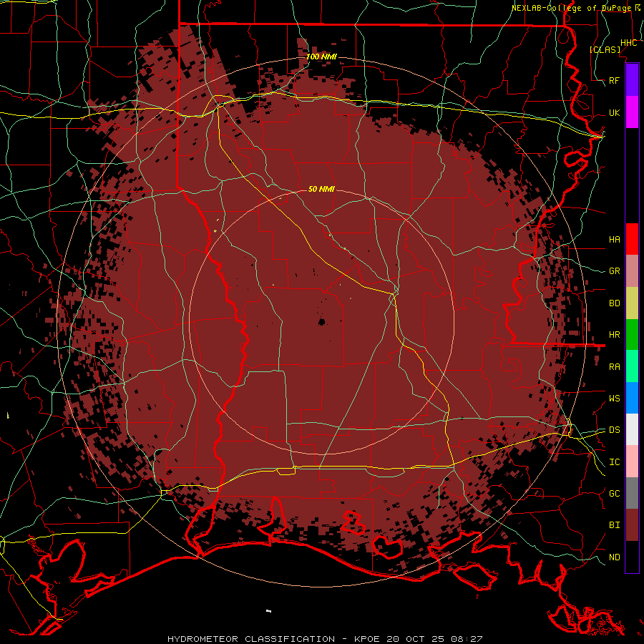
Task: Select the GC label in the legend
Action: coord(615,493)
